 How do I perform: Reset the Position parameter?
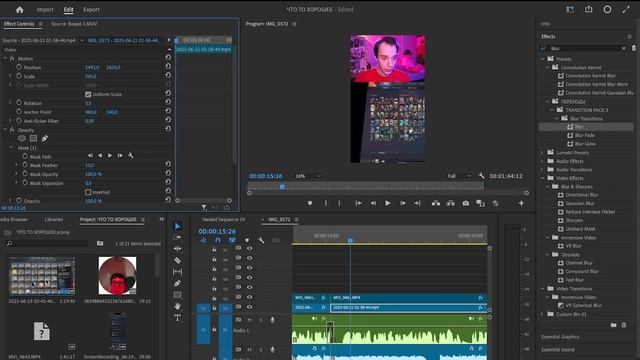coord(168,66)
